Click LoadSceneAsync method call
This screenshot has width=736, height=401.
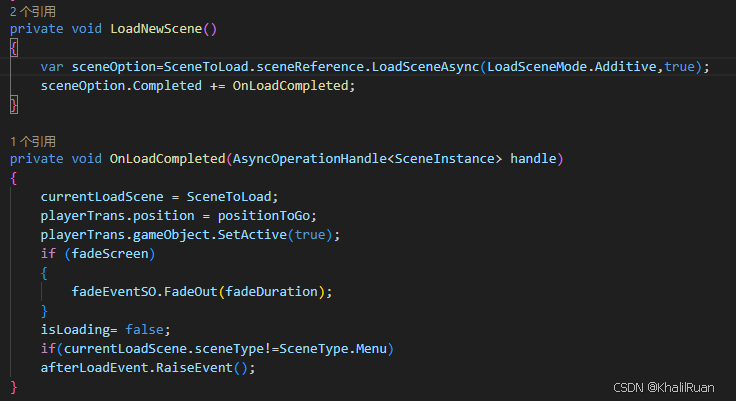coord(425,67)
